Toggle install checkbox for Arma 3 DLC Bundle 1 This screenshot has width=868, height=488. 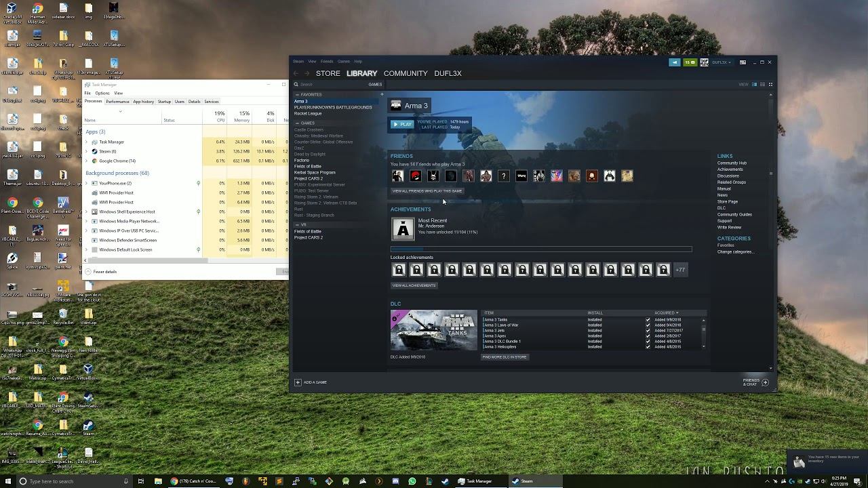[x=648, y=342]
